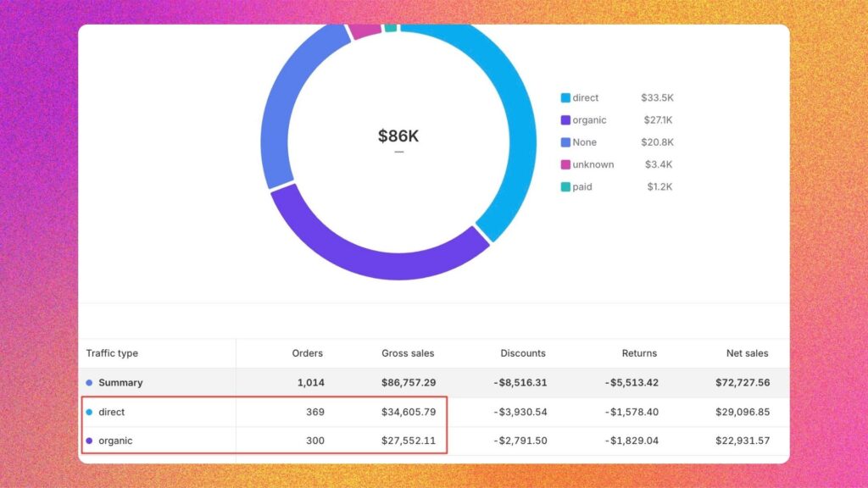Image resolution: width=868 pixels, height=488 pixels.
Task: Click the teal paid legend swatch
Action: point(565,186)
